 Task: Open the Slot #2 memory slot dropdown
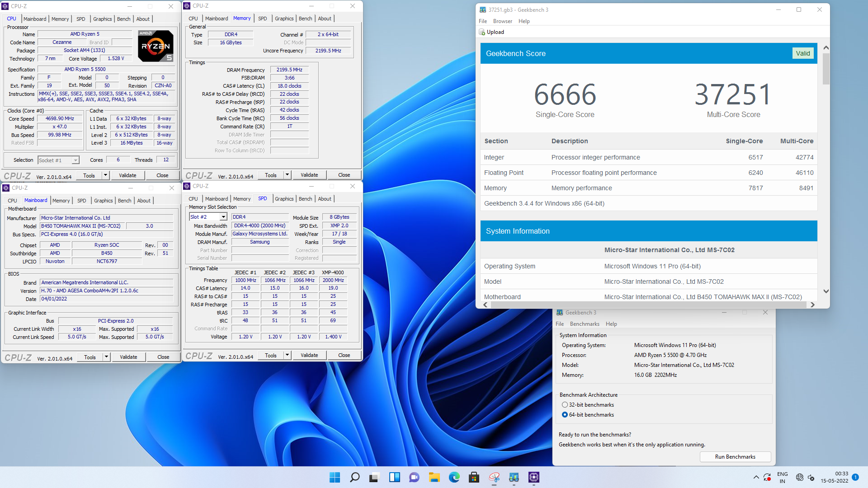223,217
